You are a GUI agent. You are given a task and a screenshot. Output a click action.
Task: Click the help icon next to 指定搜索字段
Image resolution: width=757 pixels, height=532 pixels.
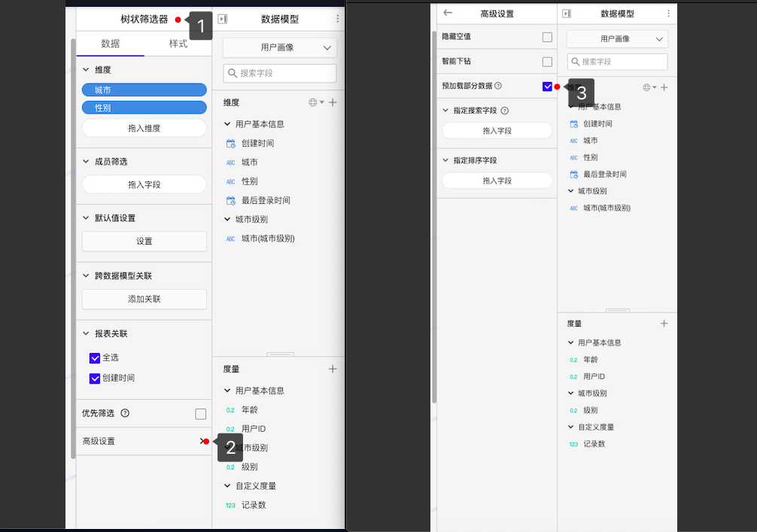point(505,111)
